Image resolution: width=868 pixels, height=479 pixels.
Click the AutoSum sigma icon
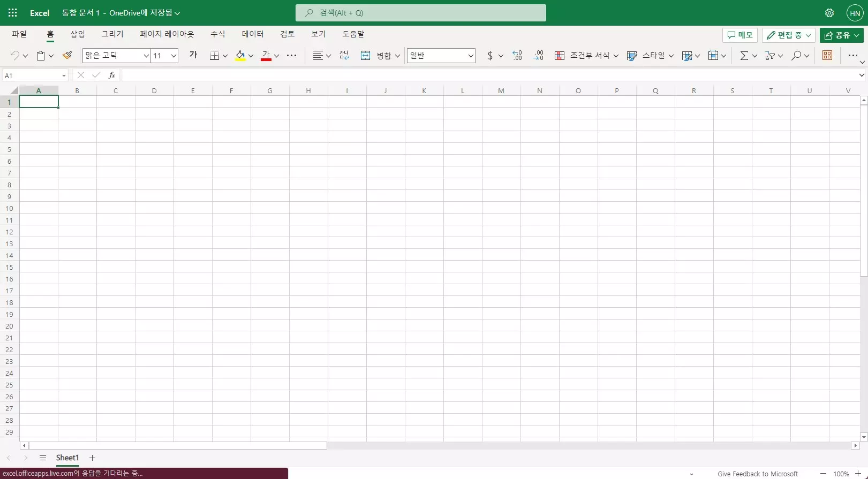tap(744, 55)
